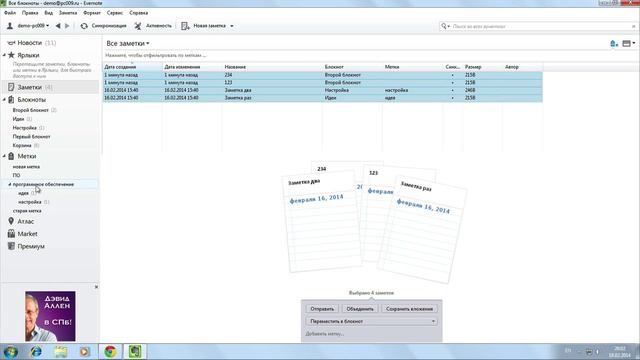Screen dimensions: 640x360
Task: Open the Второй блокнот notebook
Action: [31, 110]
